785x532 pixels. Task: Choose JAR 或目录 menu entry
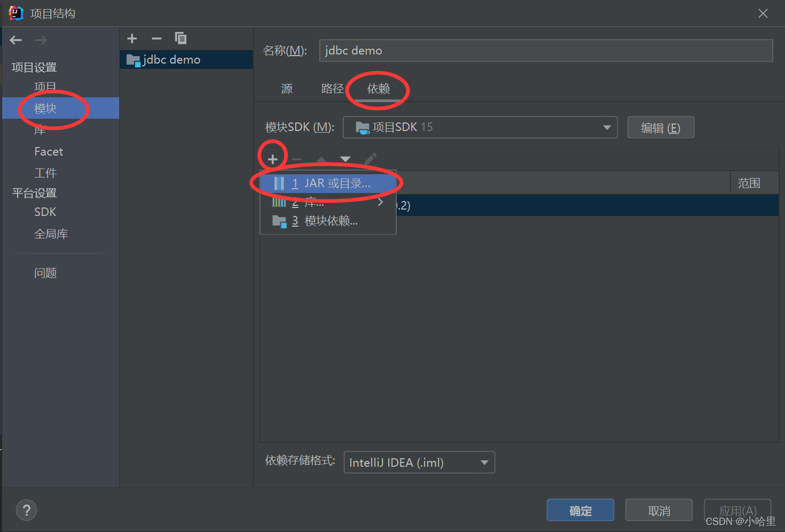tap(328, 183)
